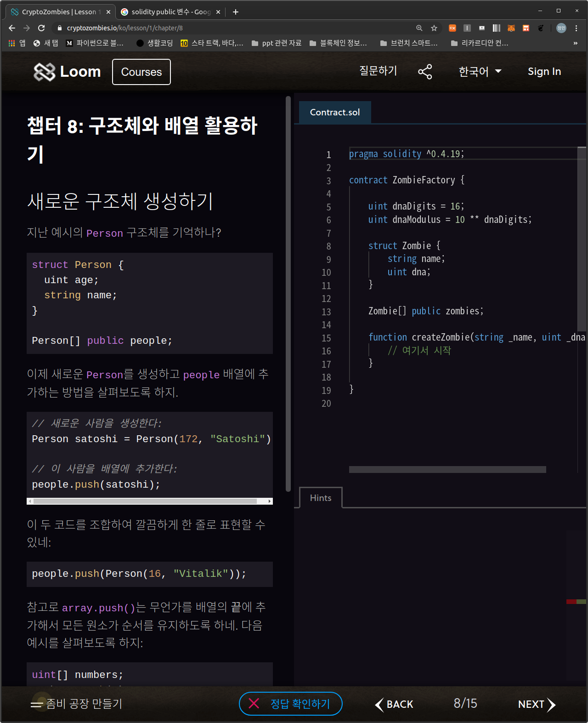Click the code editor vertical scrollbar
Viewport: 588px width, 723px height.
click(582, 239)
